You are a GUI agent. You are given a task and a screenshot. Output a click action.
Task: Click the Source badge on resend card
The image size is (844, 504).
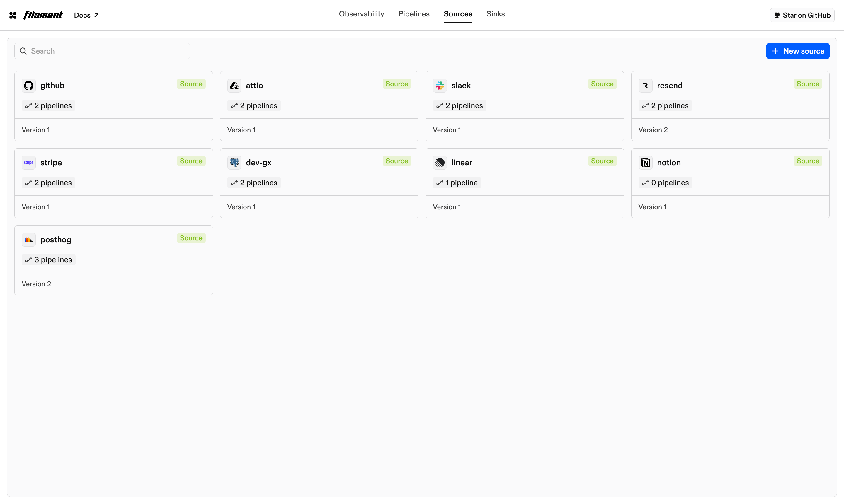(x=808, y=84)
